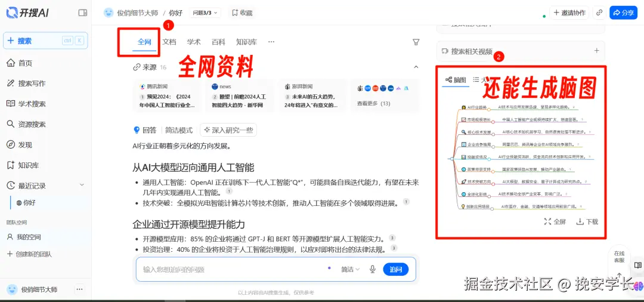Switch to 百科 tab
The width and height of the screenshot is (644, 302).
tap(218, 42)
